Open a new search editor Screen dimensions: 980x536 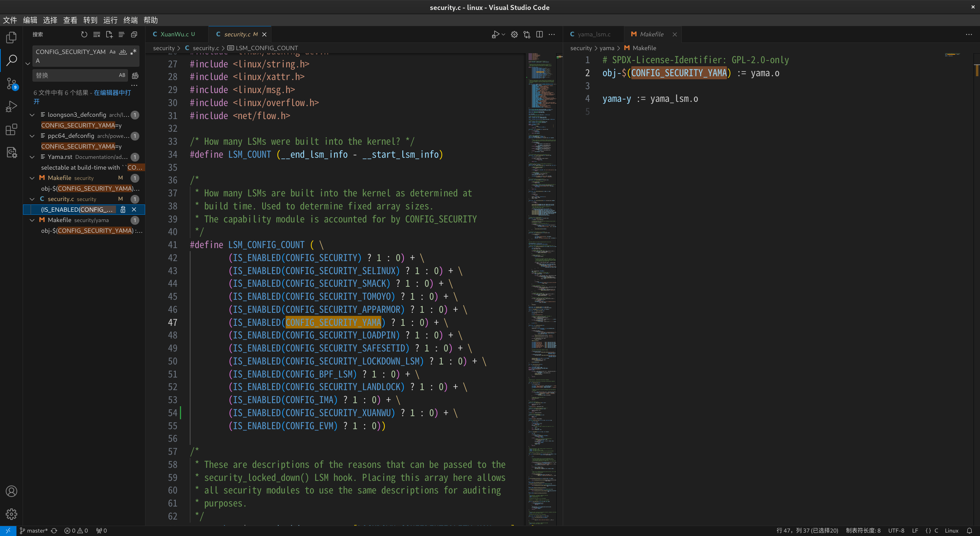(x=109, y=34)
